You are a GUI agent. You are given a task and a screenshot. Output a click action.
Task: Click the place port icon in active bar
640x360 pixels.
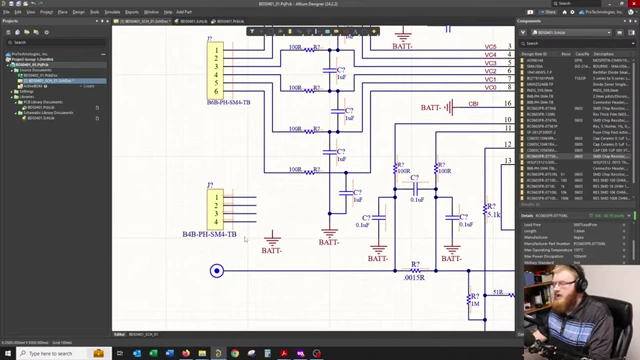click(x=337, y=31)
